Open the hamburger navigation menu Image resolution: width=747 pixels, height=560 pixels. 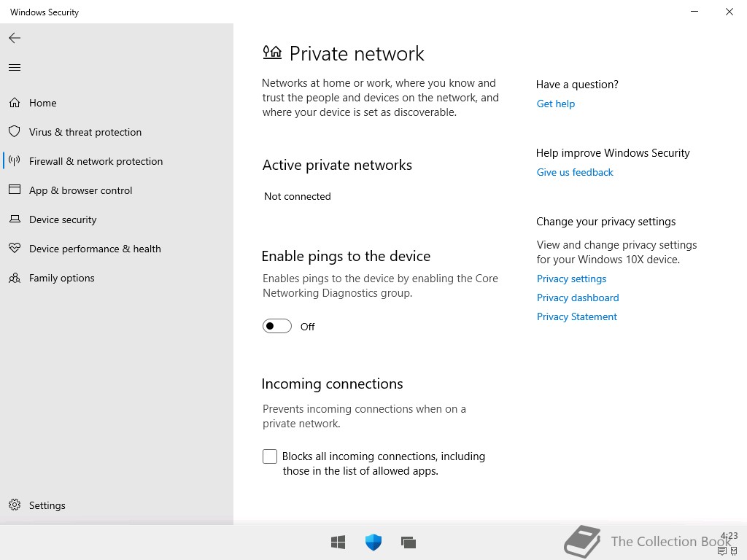(15, 68)
